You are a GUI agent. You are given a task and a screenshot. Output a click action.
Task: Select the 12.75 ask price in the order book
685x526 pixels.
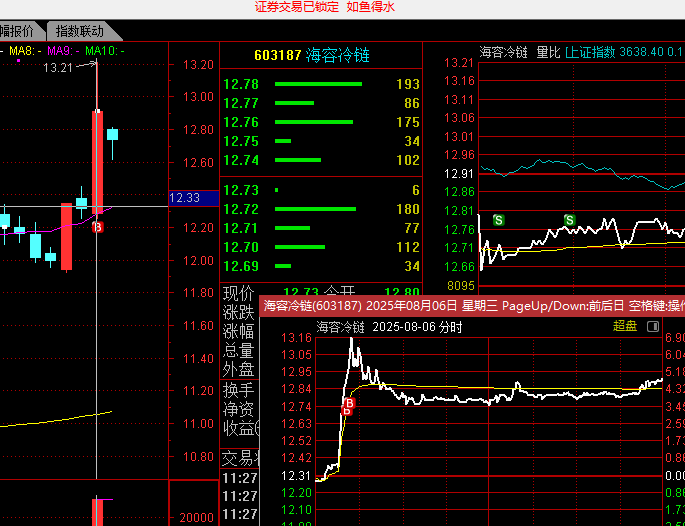(241, 141)
